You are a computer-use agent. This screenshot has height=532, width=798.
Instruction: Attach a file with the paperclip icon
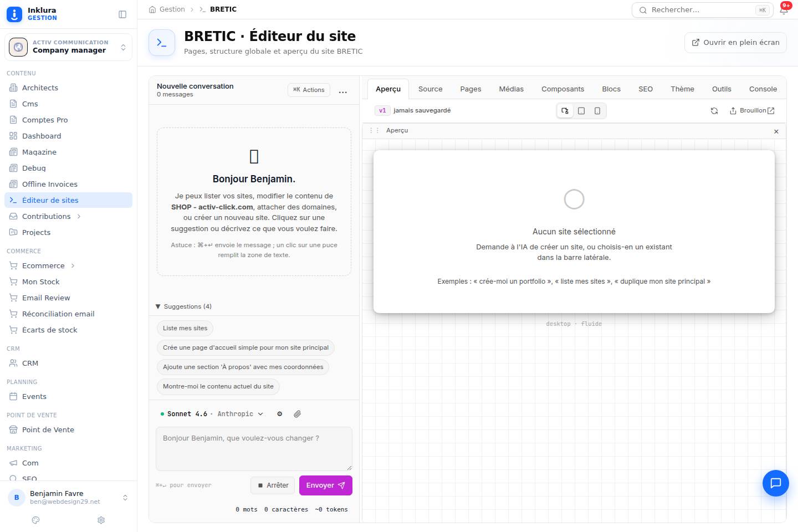tap(297, 414)
